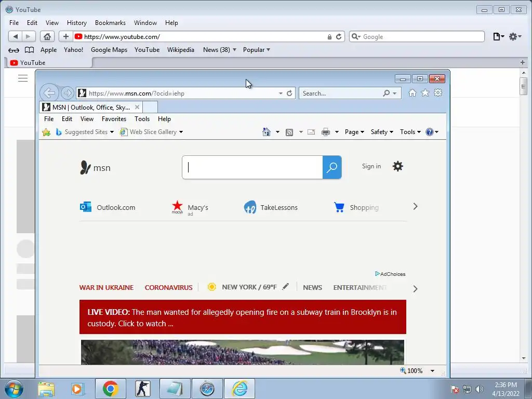Open the WAR IN UKRAINE topic
This screenshot has width=532, height=399.
(x=107, y=287)
